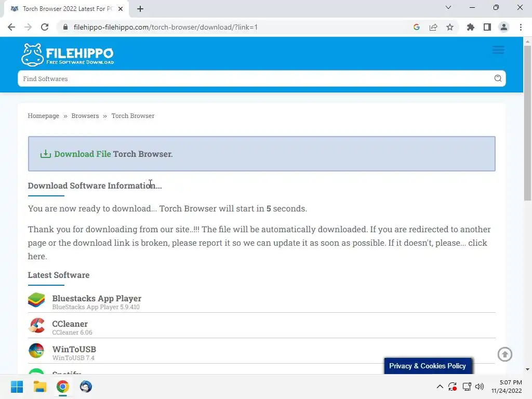Share this page via the share icon

433,27
